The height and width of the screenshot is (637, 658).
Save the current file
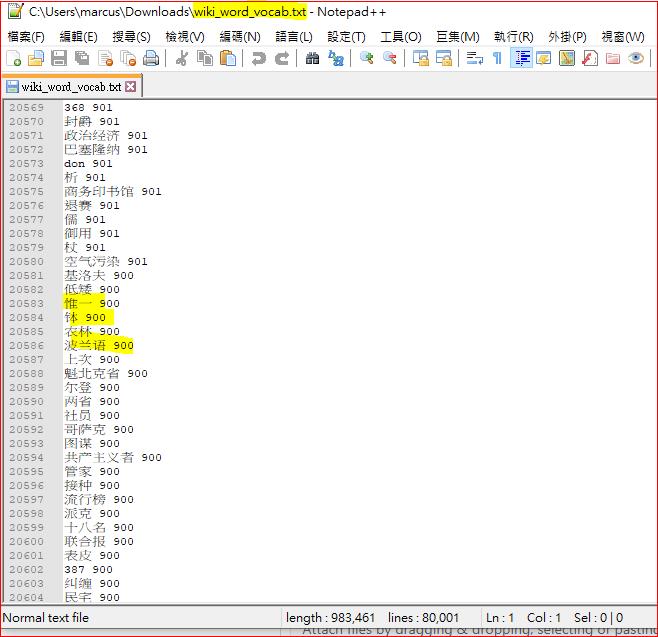click(59, 58)
